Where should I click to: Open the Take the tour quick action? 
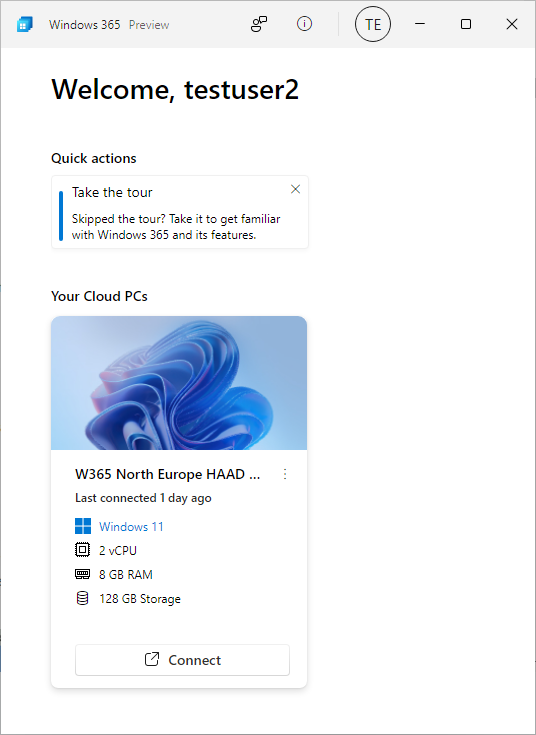tap(180, 212)
